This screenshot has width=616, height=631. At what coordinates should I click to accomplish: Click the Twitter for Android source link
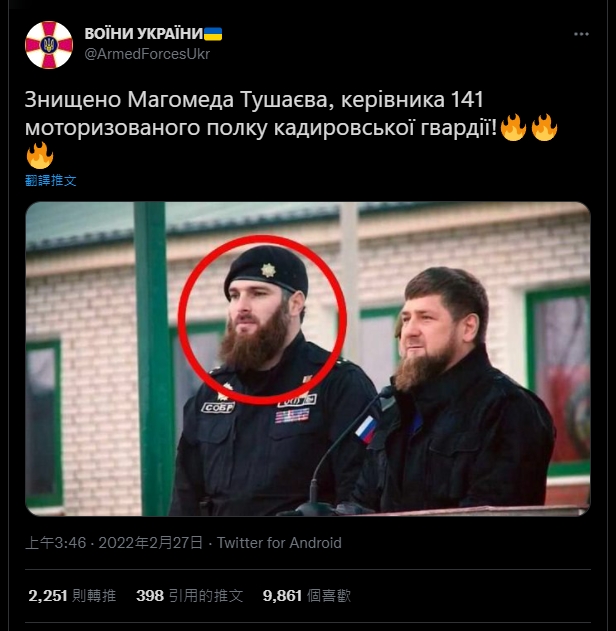coord(279,543)
